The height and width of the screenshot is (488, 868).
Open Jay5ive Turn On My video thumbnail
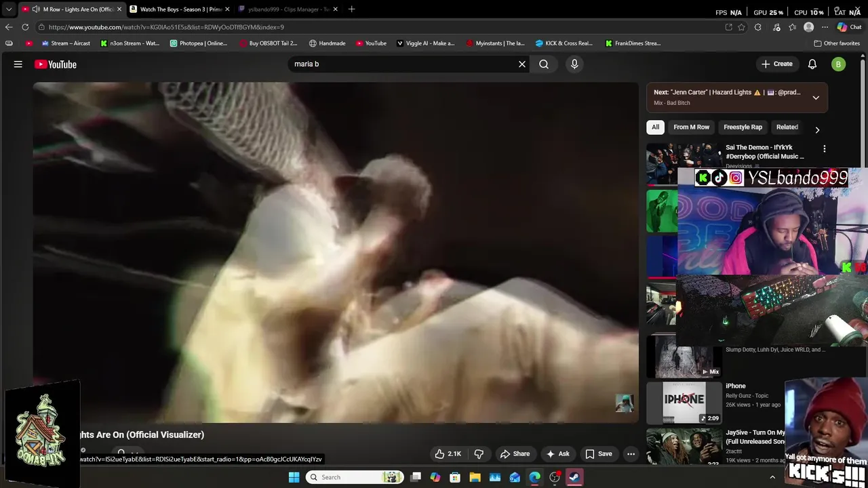coord(684,447)
